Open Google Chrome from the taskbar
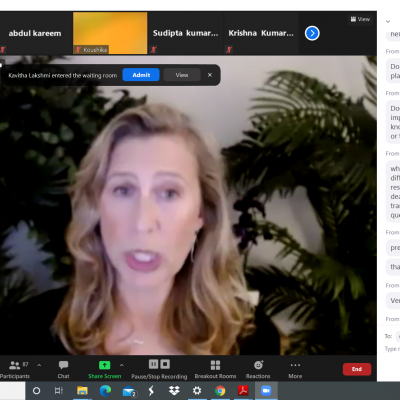Viewport: 400px width, 400px height. tap(220, 391)
